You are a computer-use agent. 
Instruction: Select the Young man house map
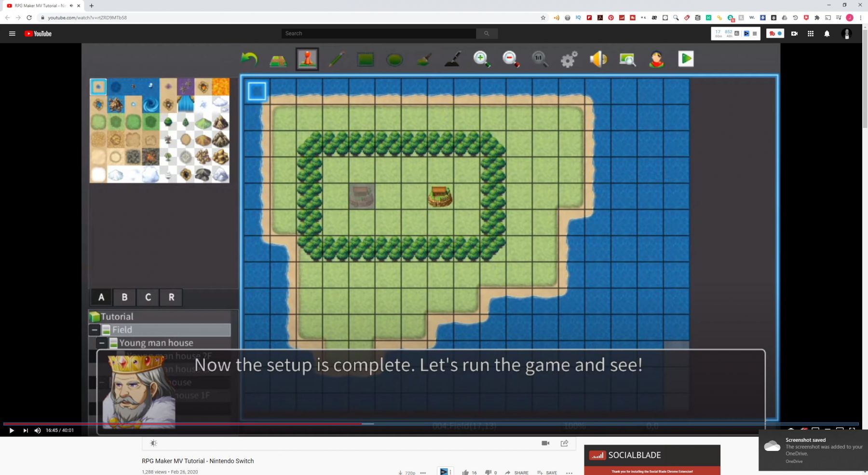coord(156,343)
